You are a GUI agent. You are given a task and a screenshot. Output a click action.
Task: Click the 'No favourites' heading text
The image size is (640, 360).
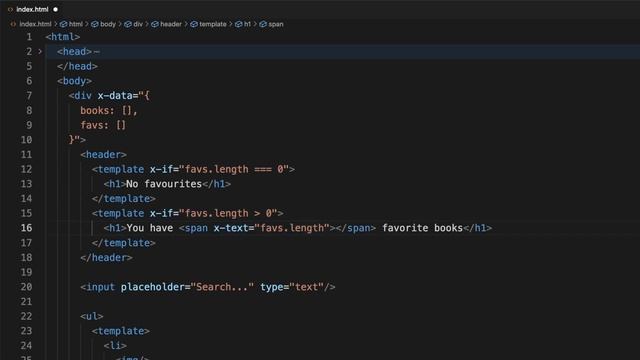point(164,184)
